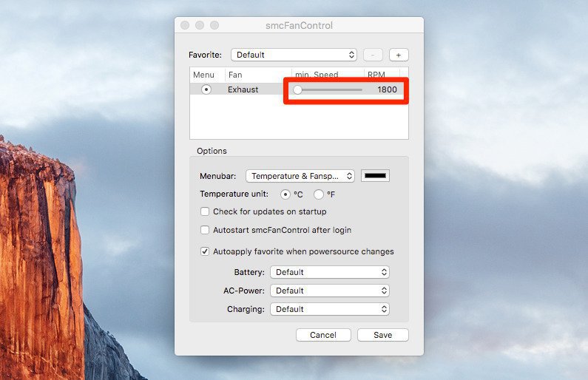Click the smcFanControl zoom button
This screenshot has height=380, width=588.
(x=214, y=25)
